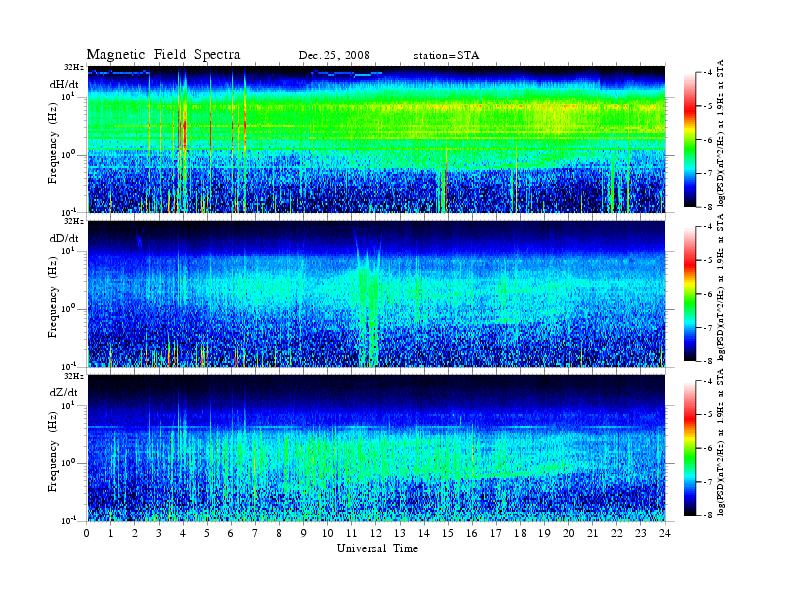Click '-8' tick on dH/dt color bar
The width and height of the screenshot is (792, 612).
[x=709, y=207]
